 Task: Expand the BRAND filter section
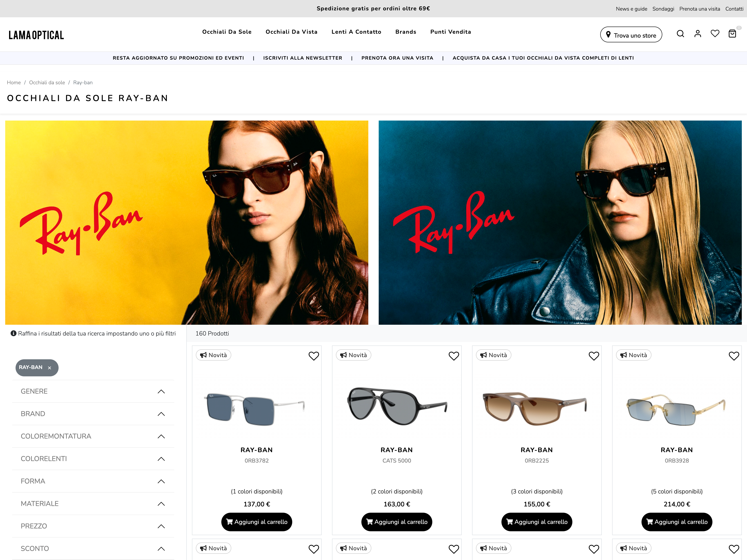93,414
